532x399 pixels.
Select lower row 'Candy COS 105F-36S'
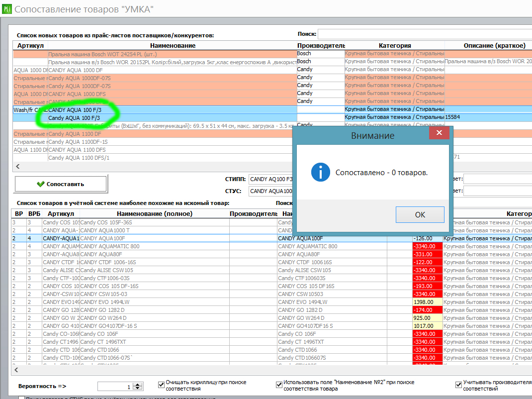(x=154, y=222)
